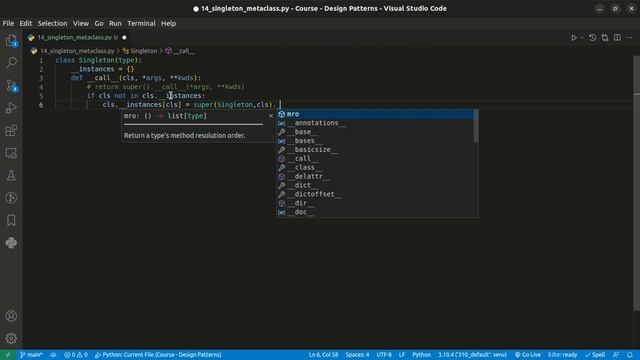640x360 pixels.
Task: Open the Live Share play-circle view
Action: pos(11,198)
